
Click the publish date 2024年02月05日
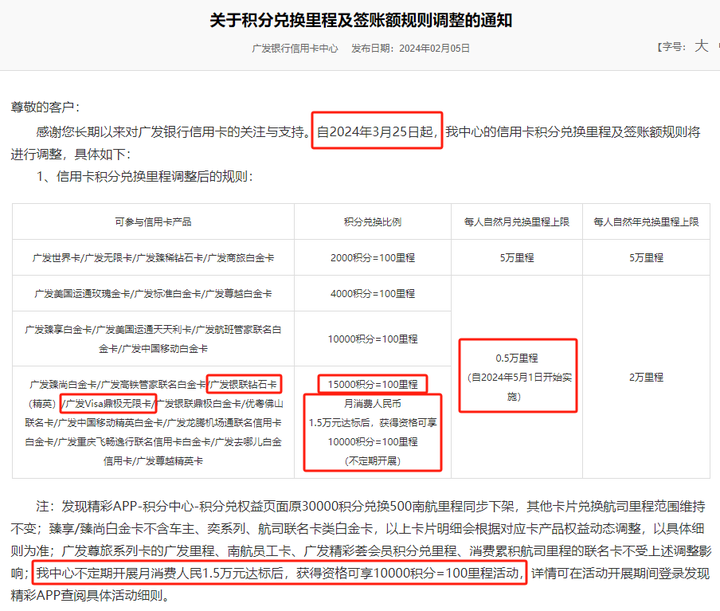434,48
